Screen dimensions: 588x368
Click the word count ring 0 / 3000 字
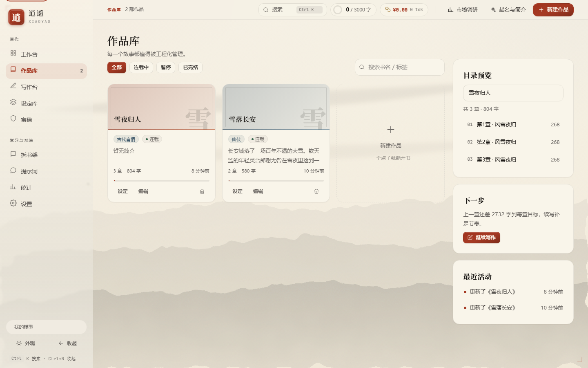[x=354, y=10]
